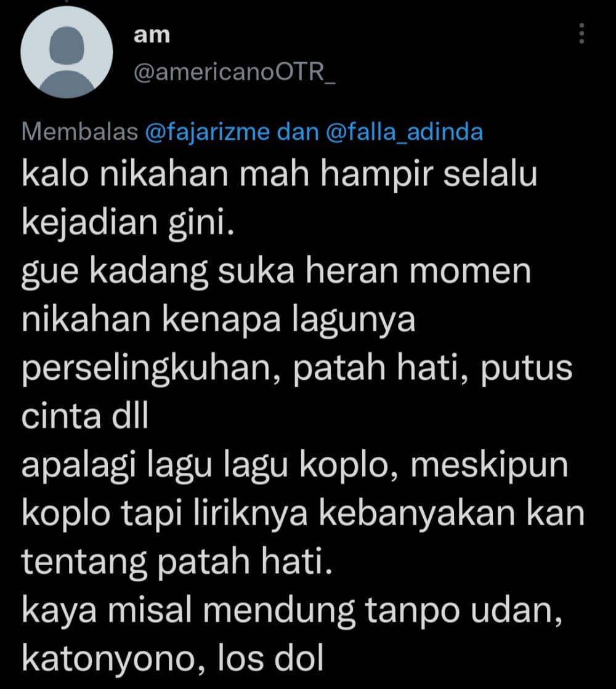Image resolution: width=616 pixels, height=689 pixels.
Task: Click the text "cinta dll"
Action: point(85,416)
